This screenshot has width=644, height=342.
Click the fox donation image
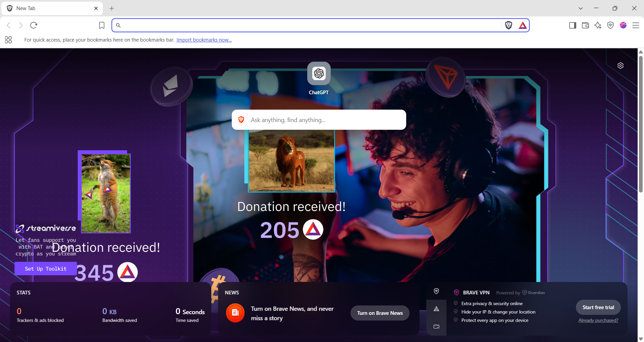[x=106, y=193]
